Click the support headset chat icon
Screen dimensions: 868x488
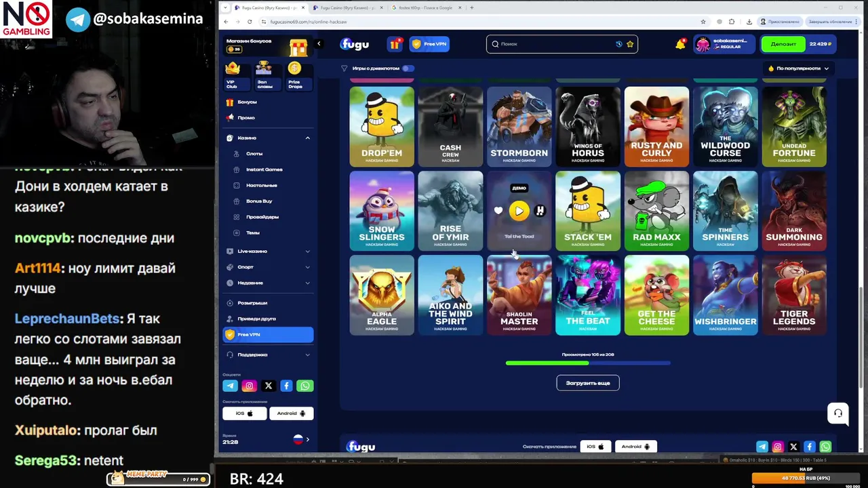coord(838,413)
